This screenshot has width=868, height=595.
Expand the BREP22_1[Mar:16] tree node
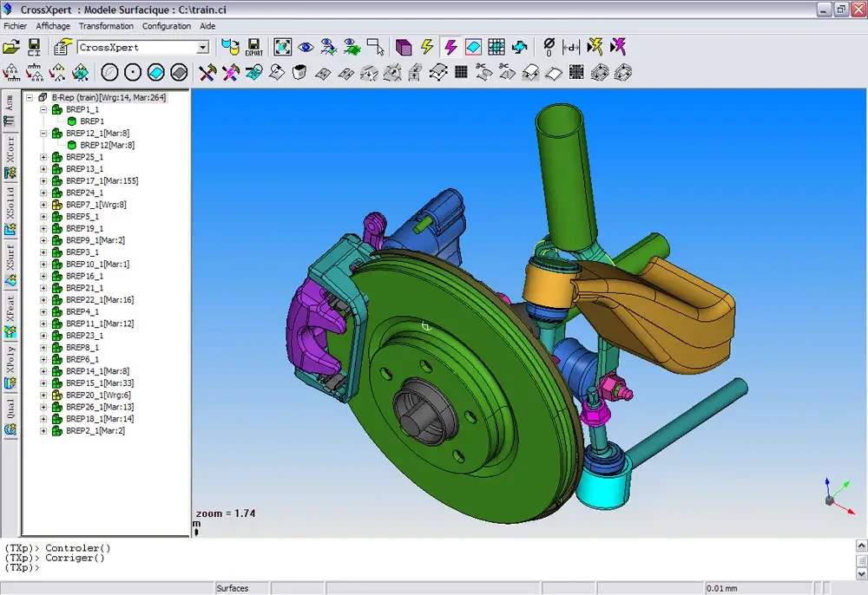43,300
